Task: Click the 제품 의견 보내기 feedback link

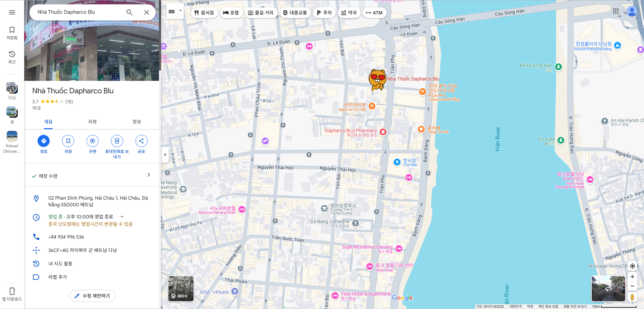Action: pyautogui.click(x=575, y=306)
